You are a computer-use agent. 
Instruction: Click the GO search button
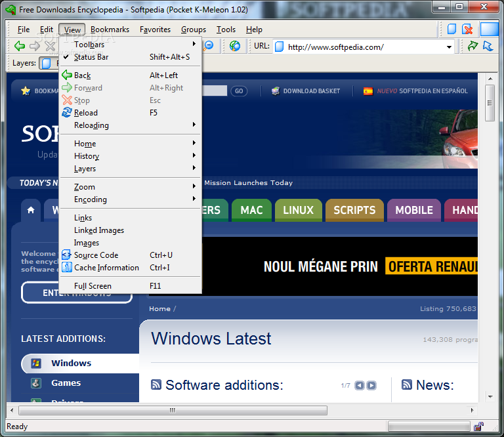(239, 91)
